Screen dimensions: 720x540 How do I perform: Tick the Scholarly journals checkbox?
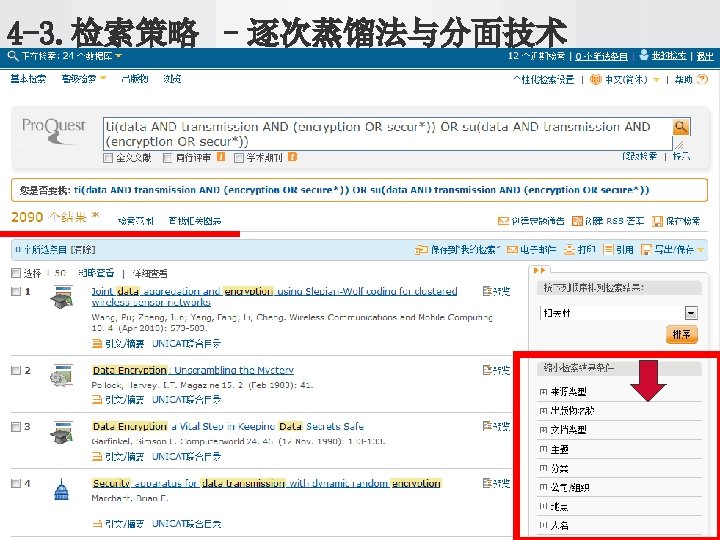238,158
